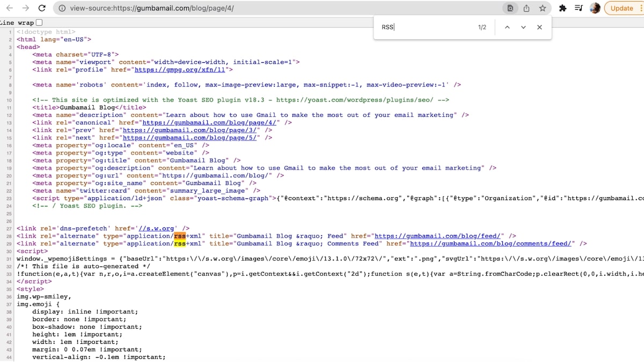Reload the page source
The image size is (644, 362).
coord(42,8)
